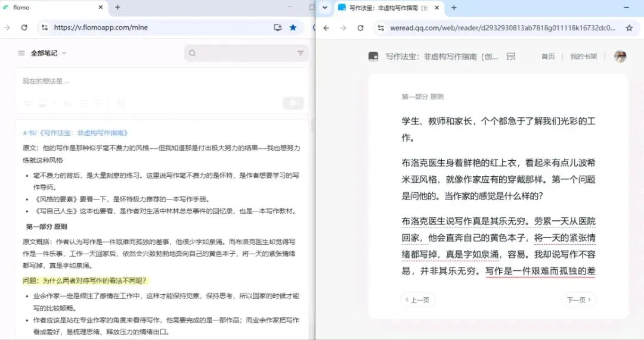Click the WeRead book logo icon
The height and width of the screenshot is (340, 644).
click(373, 57)
